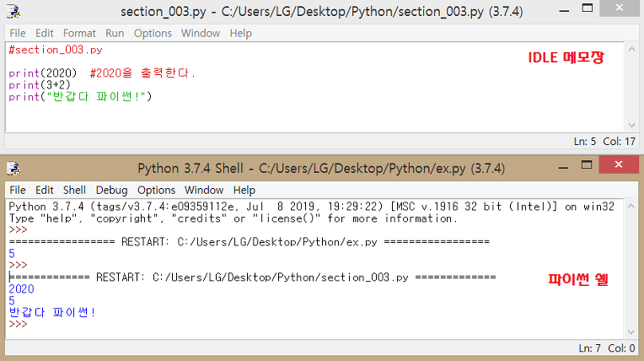Click the Ln: 7 indicator in the Shell status bar

click(590, 348)
